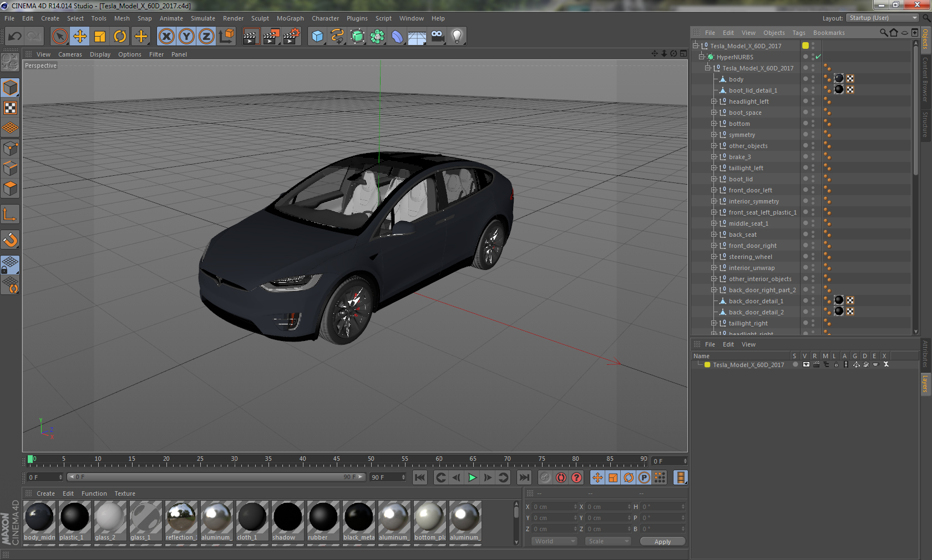Click the Render View clapperboard icon
Screen dimensions: 932x560
click(251, 37)
